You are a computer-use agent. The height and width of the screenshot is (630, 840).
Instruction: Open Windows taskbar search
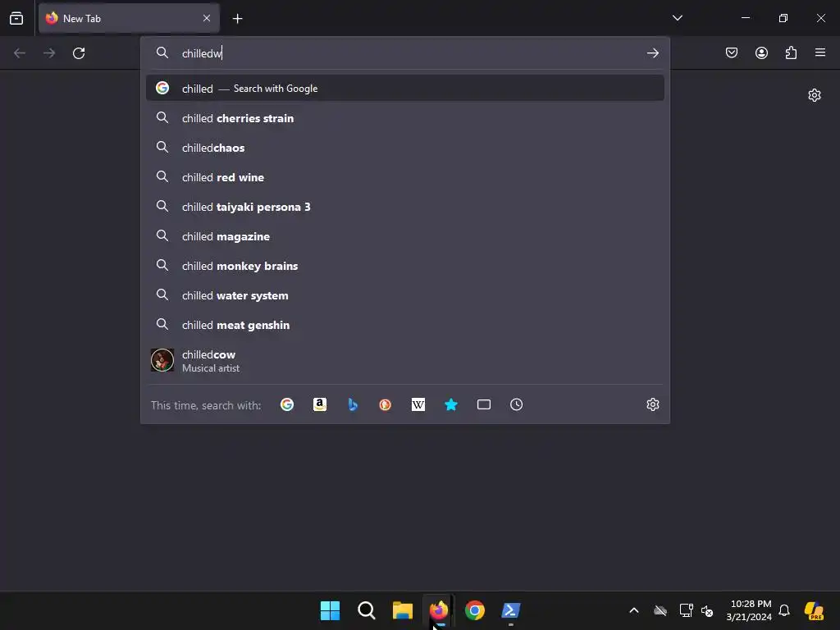coord(367,610)
